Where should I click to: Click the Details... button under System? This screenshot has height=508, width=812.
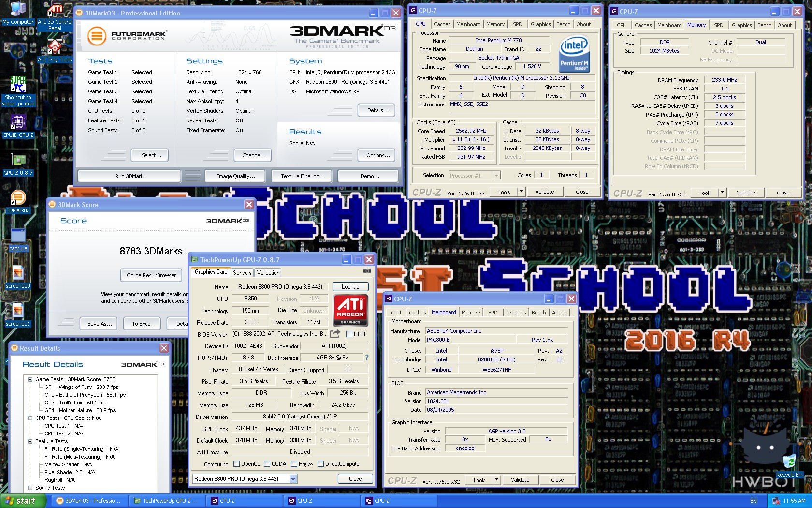[377, 110]
